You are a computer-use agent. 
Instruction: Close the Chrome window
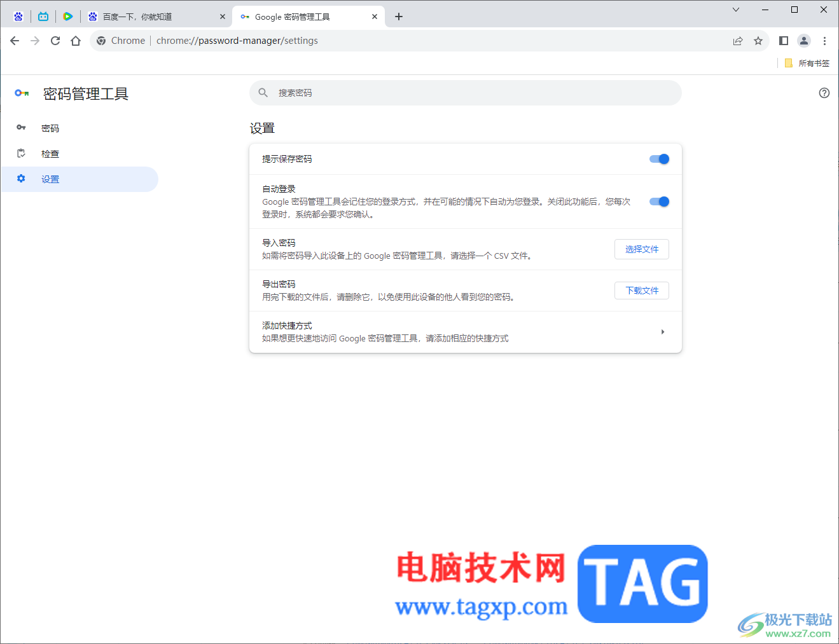[x=824, y=10]
